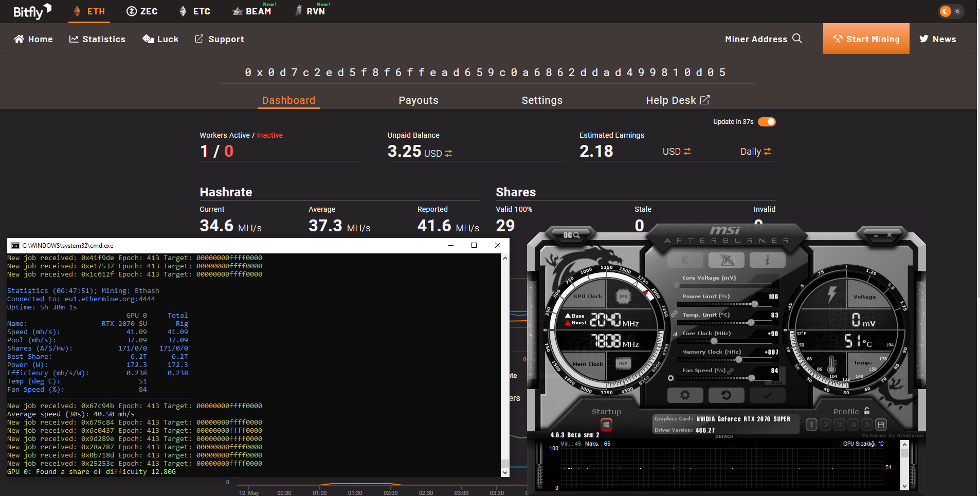This screenshot has width=980, height=496.
Task: Click Afterburner apply checkmark button
Action: [767, 395]
